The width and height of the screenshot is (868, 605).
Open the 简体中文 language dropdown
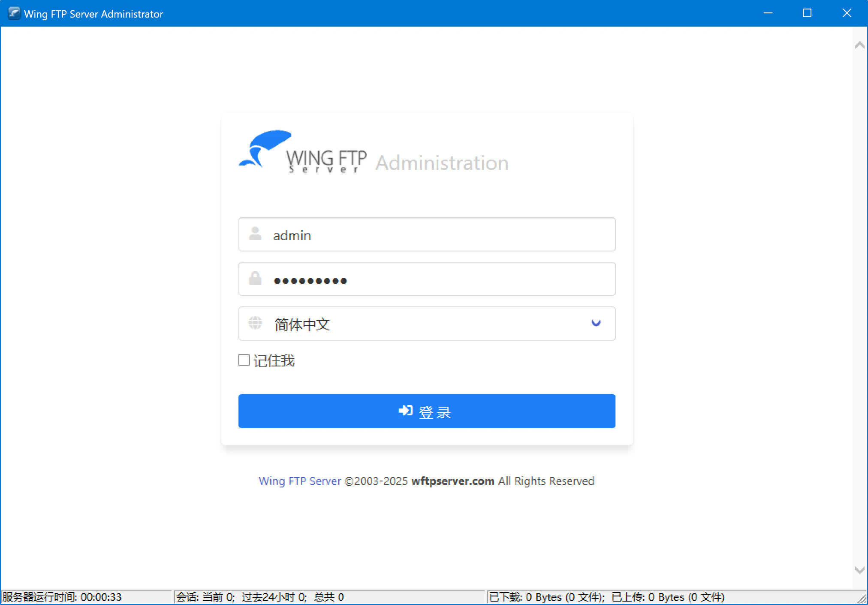coord(427,324)
